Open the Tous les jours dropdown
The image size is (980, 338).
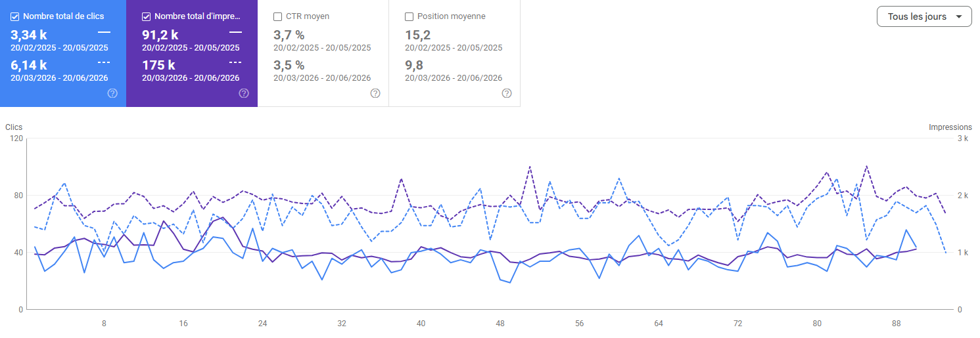point(924,16)
